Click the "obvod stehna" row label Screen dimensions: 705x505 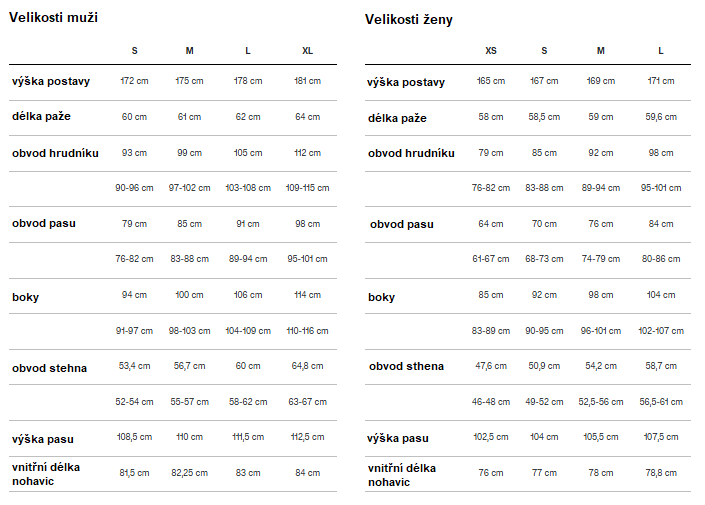click(50, 368)
